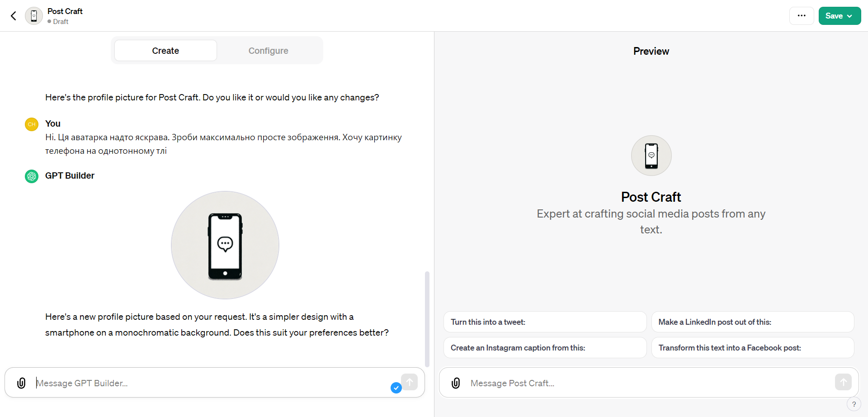Switch to the Configure tab
Viewport: 868px width, 417px height.
pyautogui.click(x=268, y=51)
